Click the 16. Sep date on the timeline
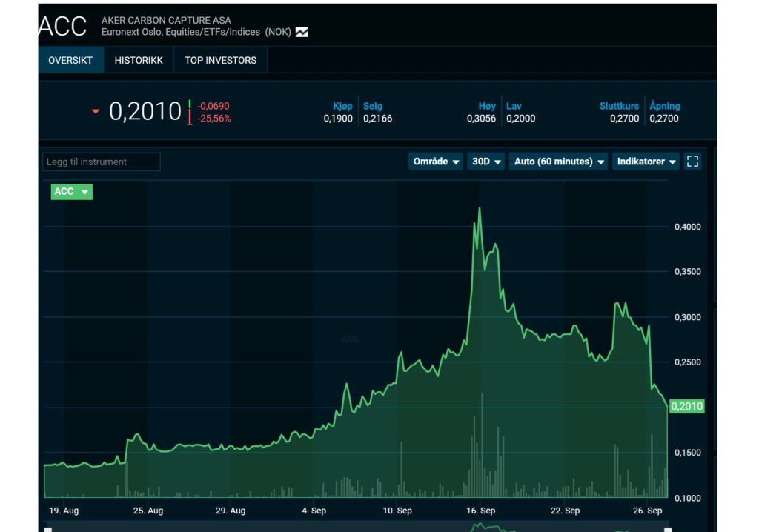 pos(482,511)
